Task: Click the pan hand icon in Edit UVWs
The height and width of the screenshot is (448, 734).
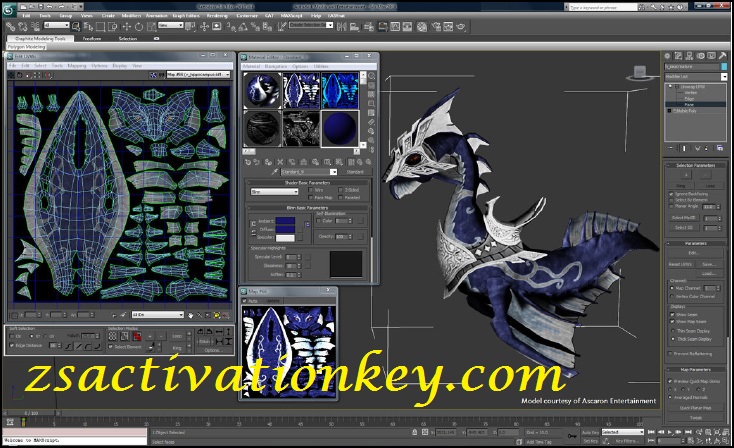Action: click(x=191, y=315)
